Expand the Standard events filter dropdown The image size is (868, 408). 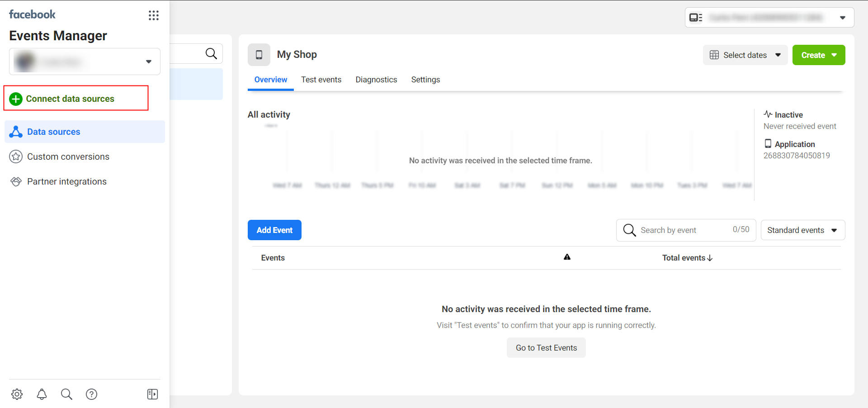click(x=802, y=230)
